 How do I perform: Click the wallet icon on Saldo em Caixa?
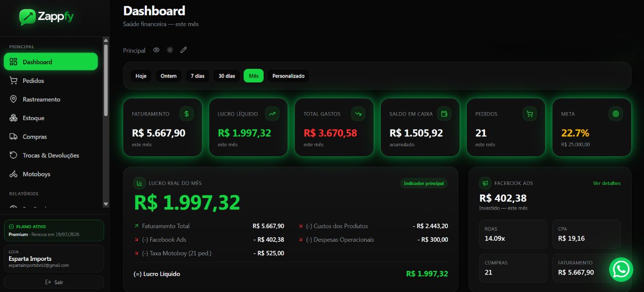(444, 114)
